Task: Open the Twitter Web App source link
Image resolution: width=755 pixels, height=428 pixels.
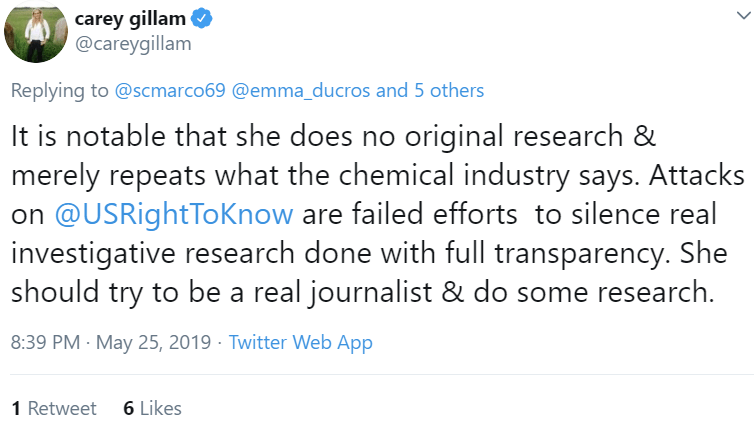Action: [x=300, y=342]
